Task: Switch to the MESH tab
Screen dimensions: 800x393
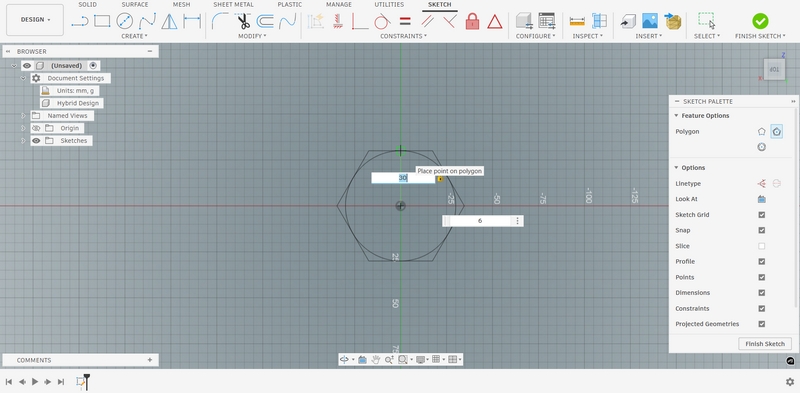Action: [181, 5]
